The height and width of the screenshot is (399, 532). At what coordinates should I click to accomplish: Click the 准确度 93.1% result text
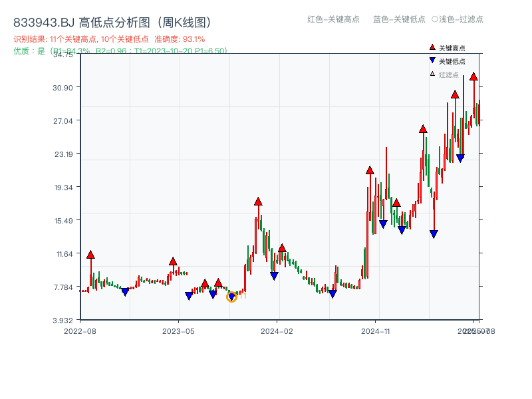177,39
